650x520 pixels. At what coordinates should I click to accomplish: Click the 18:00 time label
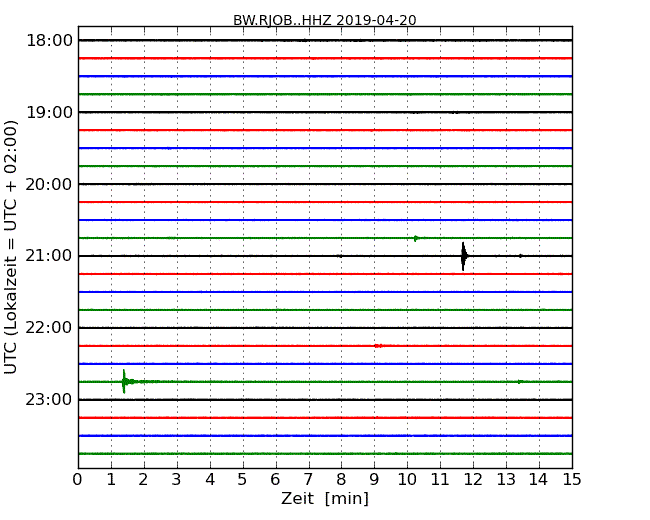click(49, 41)
